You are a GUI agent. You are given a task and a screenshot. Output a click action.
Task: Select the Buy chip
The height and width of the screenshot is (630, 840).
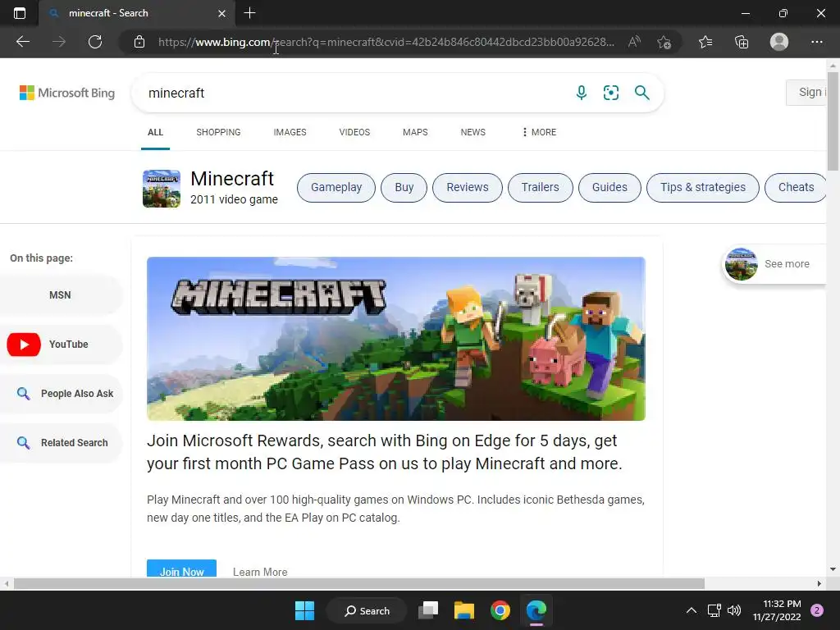(404, 188)
